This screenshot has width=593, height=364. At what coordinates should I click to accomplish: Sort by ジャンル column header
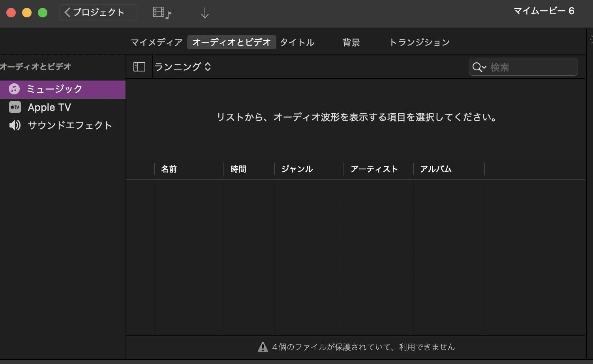coord(309,169)
